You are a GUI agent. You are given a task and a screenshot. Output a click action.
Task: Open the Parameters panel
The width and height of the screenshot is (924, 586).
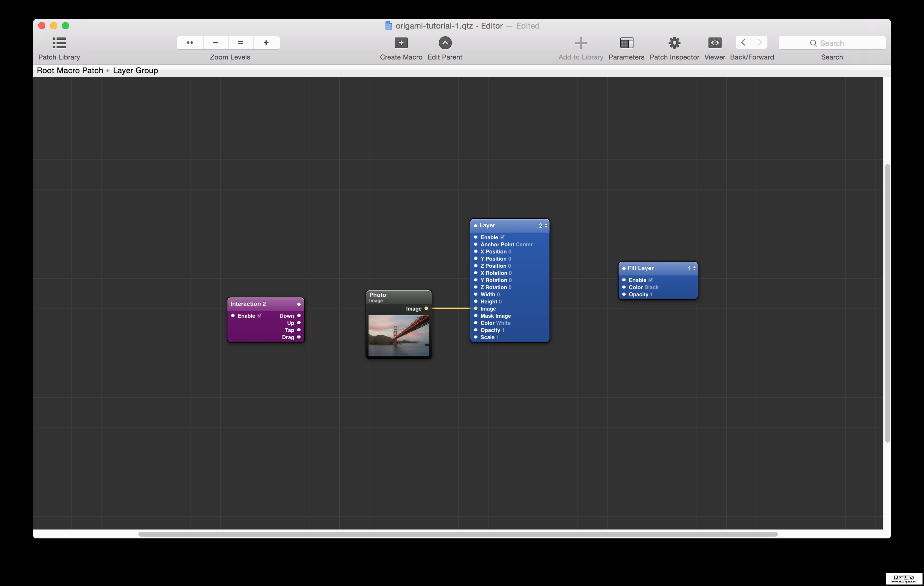626,43
